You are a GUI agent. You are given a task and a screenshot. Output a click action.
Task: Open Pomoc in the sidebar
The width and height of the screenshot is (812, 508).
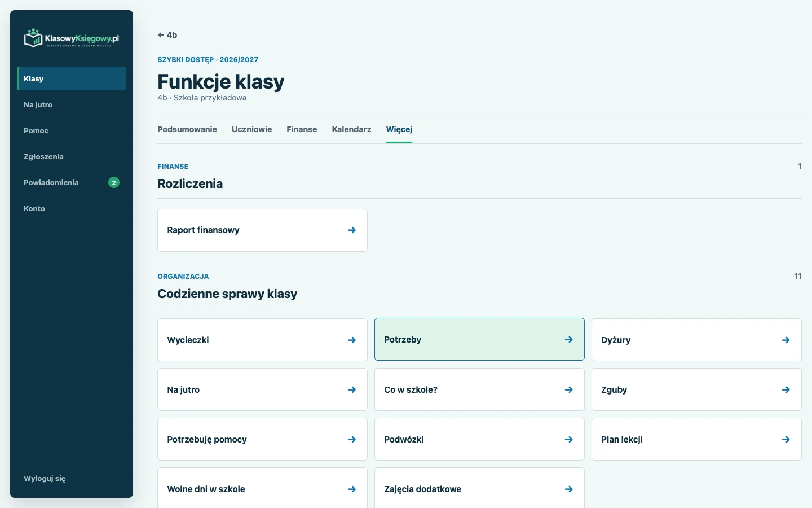(72, 130)
